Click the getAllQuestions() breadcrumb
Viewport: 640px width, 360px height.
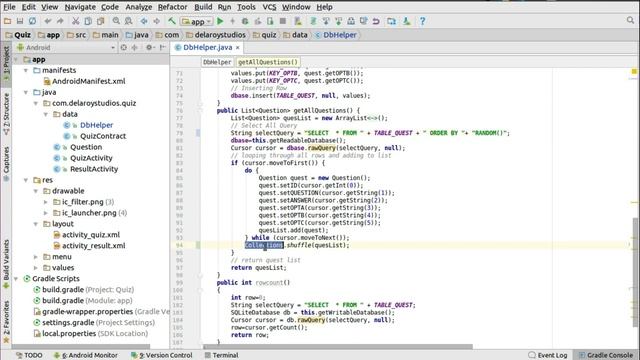(268, 62)
